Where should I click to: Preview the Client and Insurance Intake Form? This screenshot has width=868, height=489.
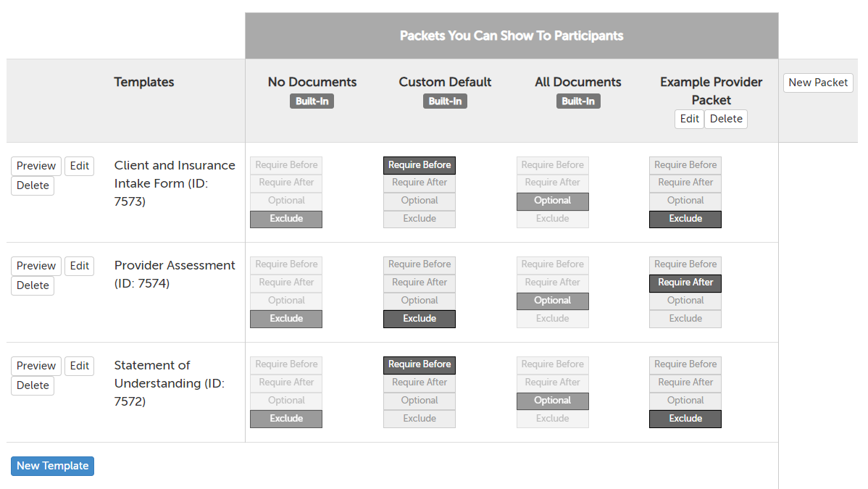36,166
